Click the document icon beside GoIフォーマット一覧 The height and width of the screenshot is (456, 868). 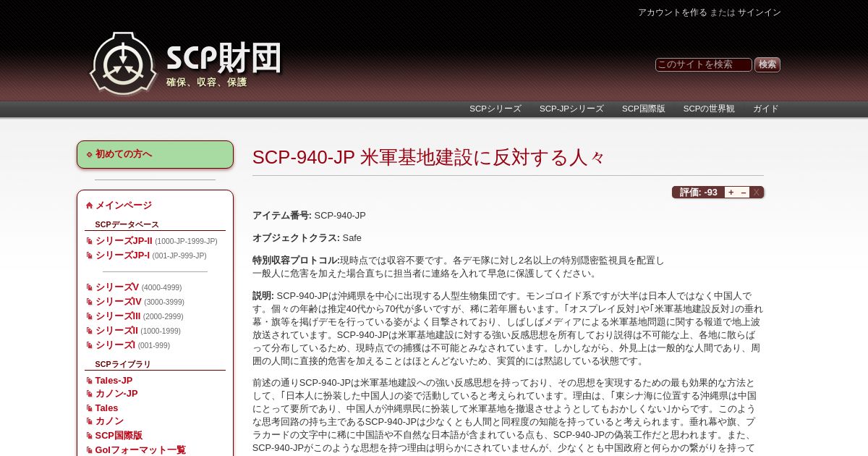coord(89,450)
